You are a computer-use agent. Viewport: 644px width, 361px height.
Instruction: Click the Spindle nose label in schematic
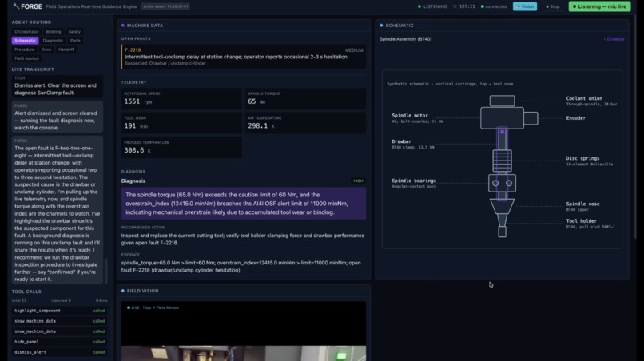pyautogui.click(x=582, y=204)
